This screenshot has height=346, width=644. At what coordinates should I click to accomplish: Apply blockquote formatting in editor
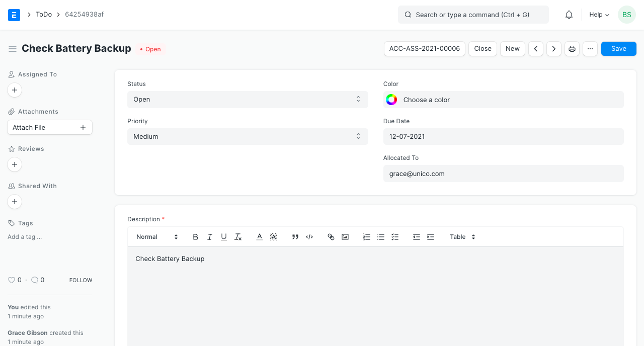pyautogui.click(x=295, y=237)
